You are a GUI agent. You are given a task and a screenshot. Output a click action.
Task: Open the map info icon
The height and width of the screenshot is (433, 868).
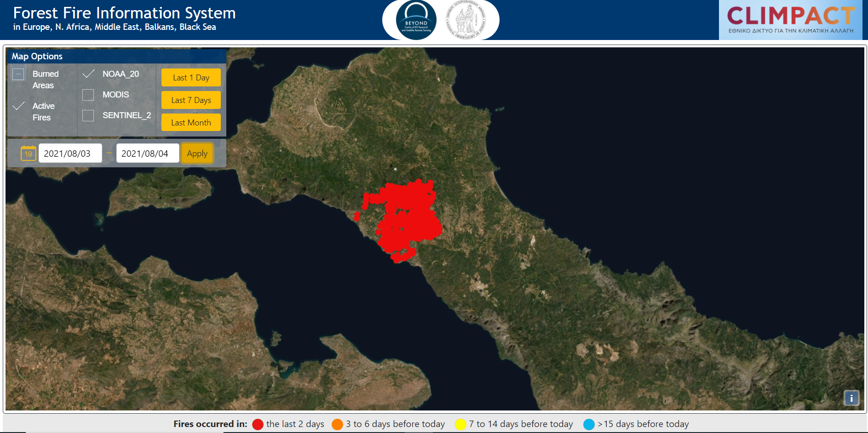point(851,398)
